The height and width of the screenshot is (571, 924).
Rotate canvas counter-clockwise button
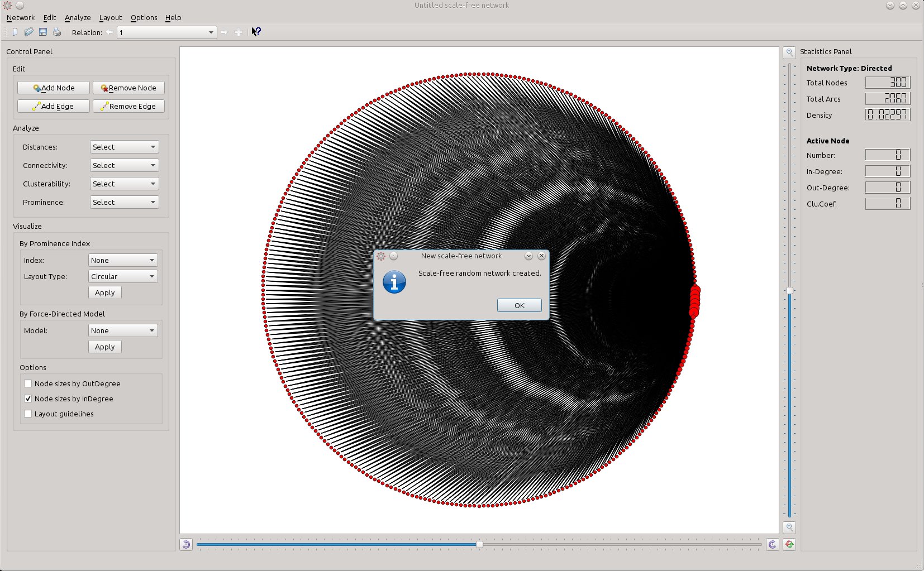[x=187, y=544]
